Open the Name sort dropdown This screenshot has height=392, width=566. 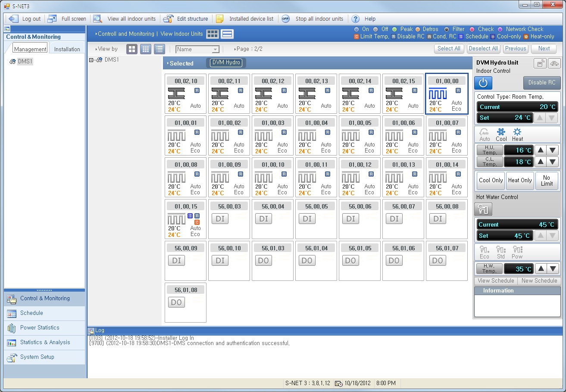[216, 50]
